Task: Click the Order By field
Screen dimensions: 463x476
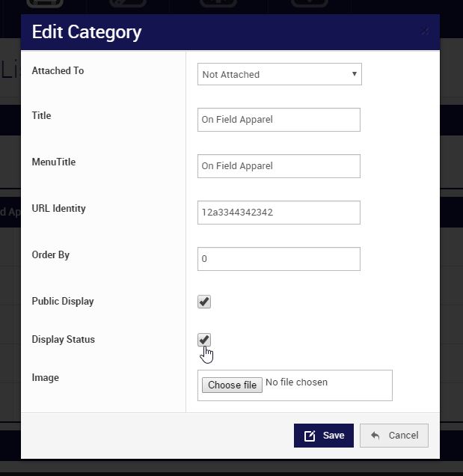Action: pos(279,259)
